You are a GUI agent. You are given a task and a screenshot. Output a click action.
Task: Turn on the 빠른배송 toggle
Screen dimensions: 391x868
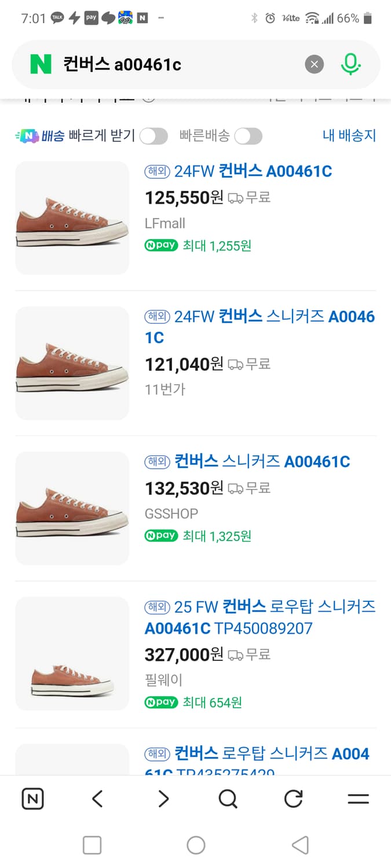[248, 135]
